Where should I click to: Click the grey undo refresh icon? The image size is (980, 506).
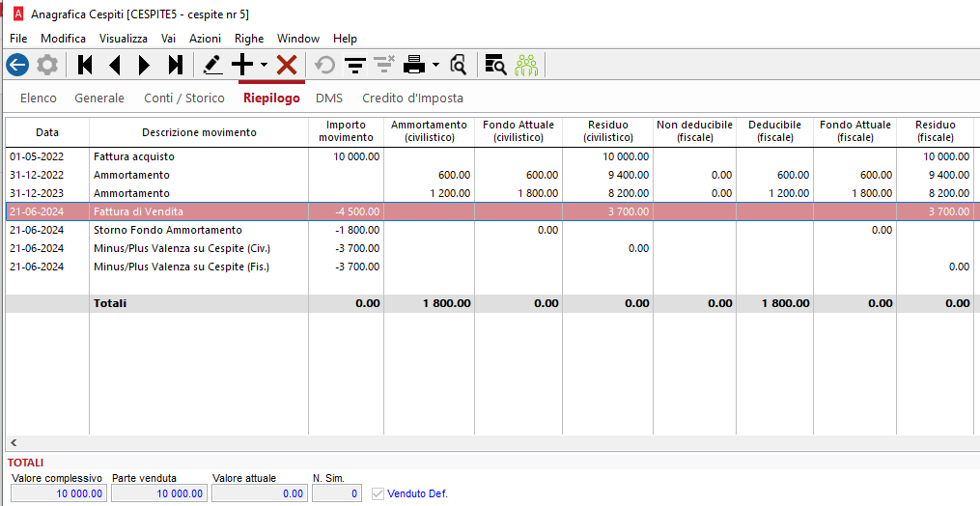[325, 65]
